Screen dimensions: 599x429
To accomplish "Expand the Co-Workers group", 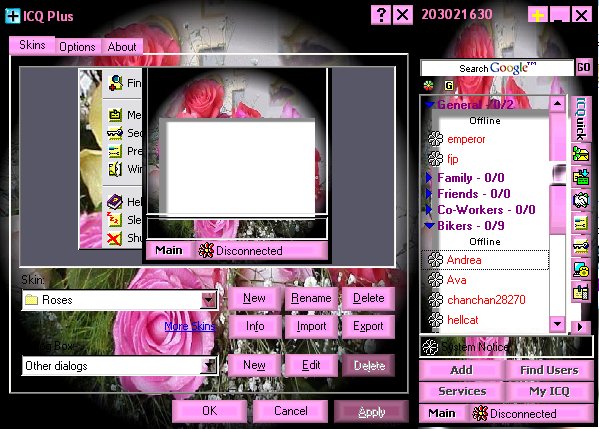I will point(429,210).
